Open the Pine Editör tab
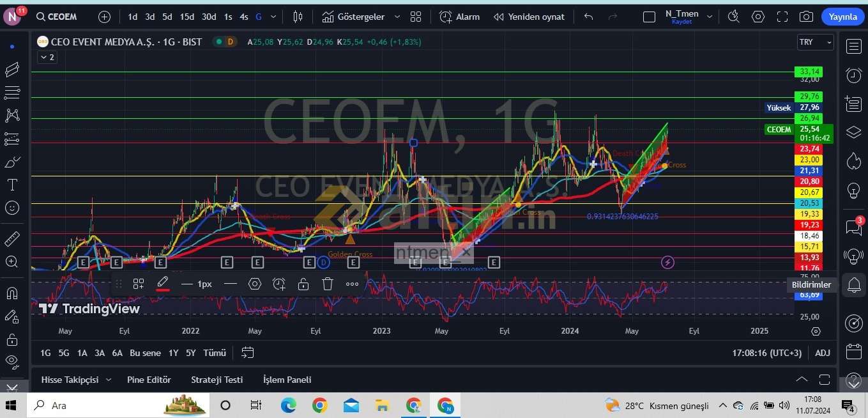This screenshot has width=868, height=418. coord(149,380)
